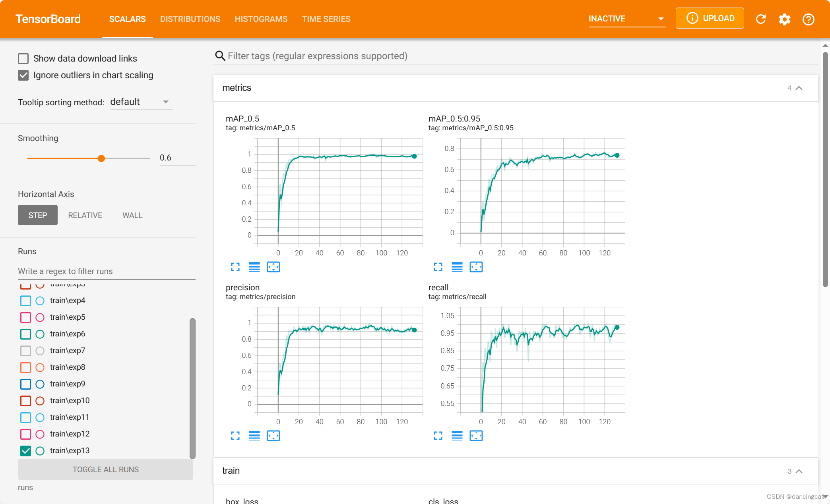Fit domain to data on precision chart

coord(273,436)
